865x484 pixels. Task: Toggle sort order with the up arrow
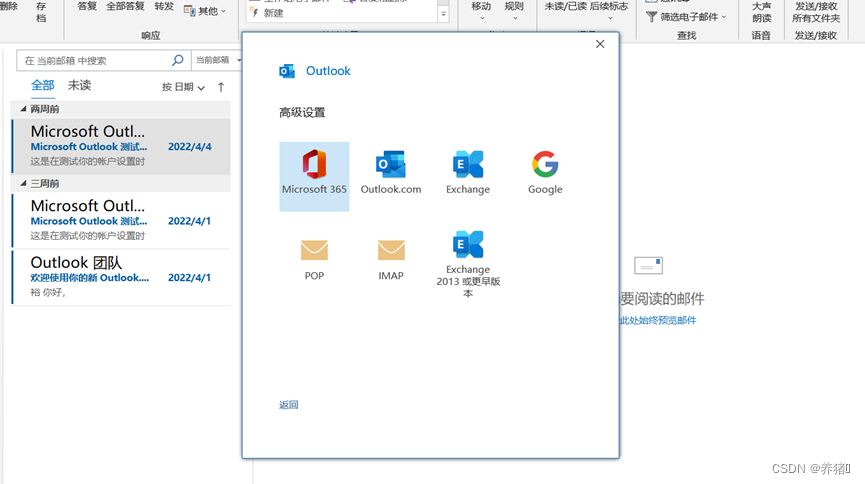221,87
